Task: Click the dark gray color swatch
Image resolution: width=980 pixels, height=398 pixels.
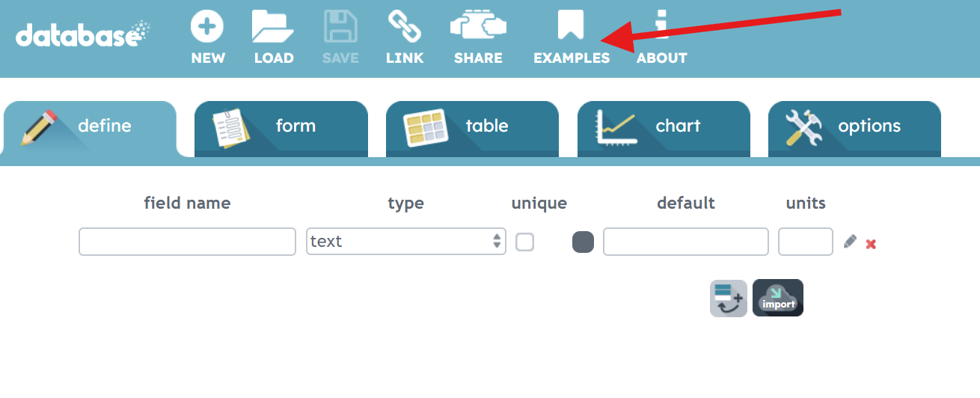Action: click(583, 242)
